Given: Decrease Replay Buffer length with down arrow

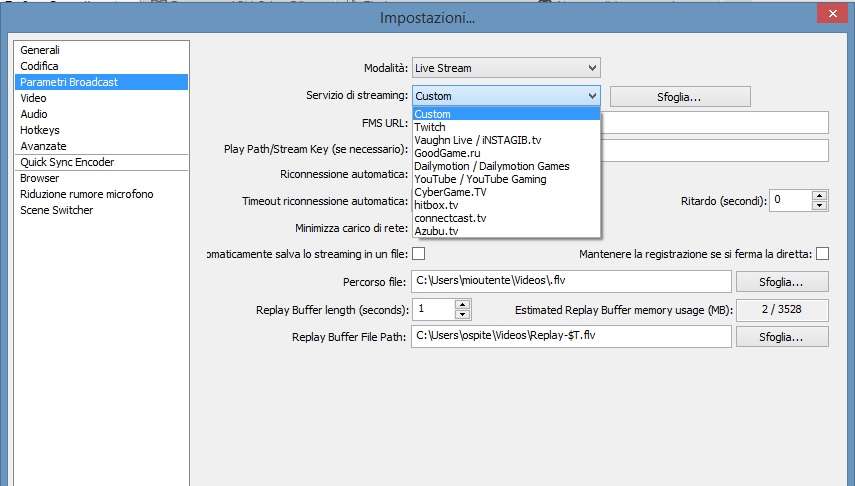Looking at the screenshot, I should [x=462, y=314].
